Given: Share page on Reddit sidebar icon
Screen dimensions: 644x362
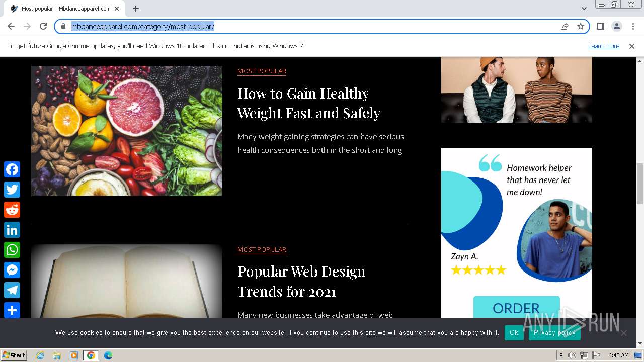Looking at the screenshot, I should click(x=12, y=210).
